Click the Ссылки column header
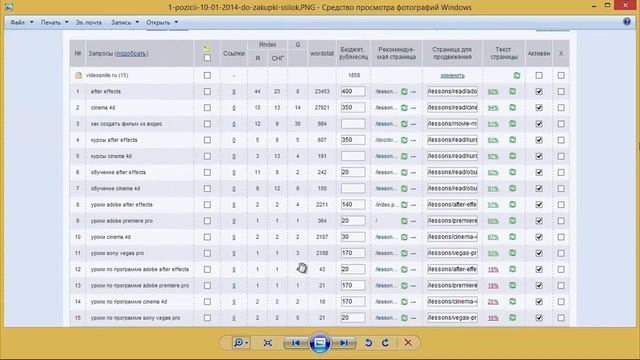The height and width of the screenshot is (360, 640). point(234,53)
